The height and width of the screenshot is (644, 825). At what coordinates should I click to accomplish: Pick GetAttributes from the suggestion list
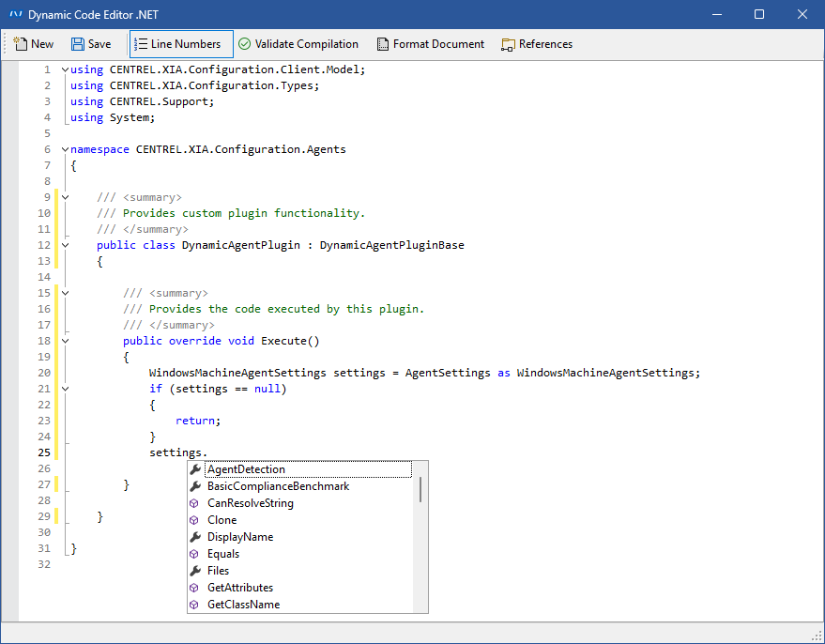pyautogui.click(x=240, y=588)
